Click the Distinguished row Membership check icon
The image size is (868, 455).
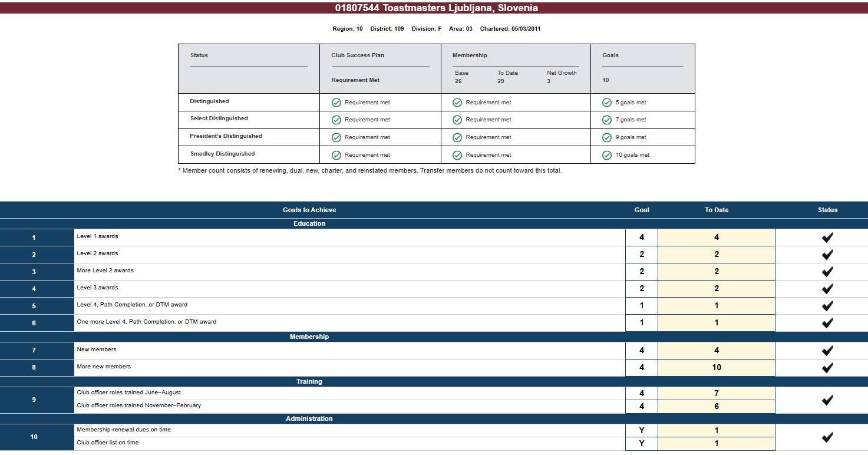pos(457,103)
